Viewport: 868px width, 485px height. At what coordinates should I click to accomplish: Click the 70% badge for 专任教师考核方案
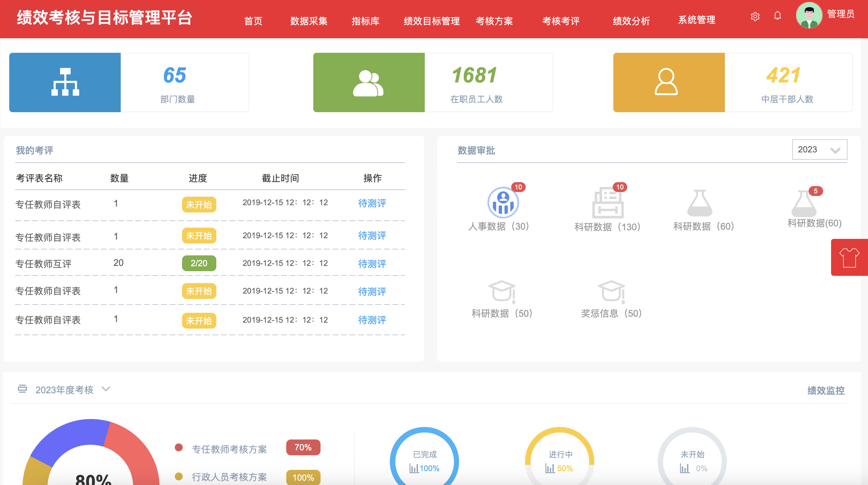pyautogui.click(x=303, y=447)
